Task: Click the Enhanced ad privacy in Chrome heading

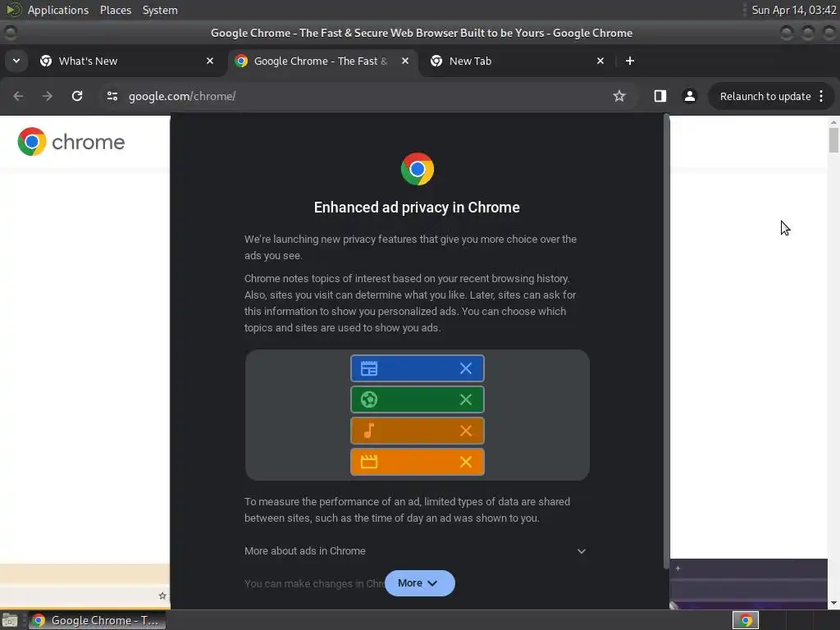Action: point(417,208)
